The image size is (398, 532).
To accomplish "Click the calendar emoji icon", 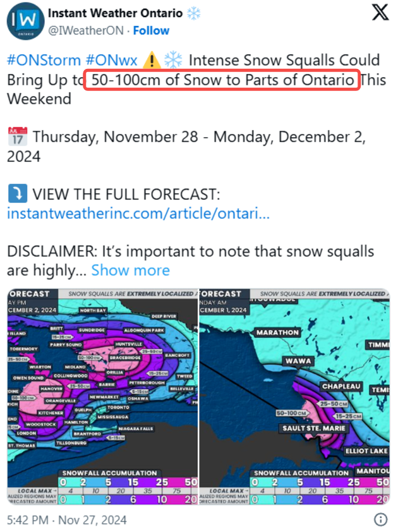I will point(18,136).
